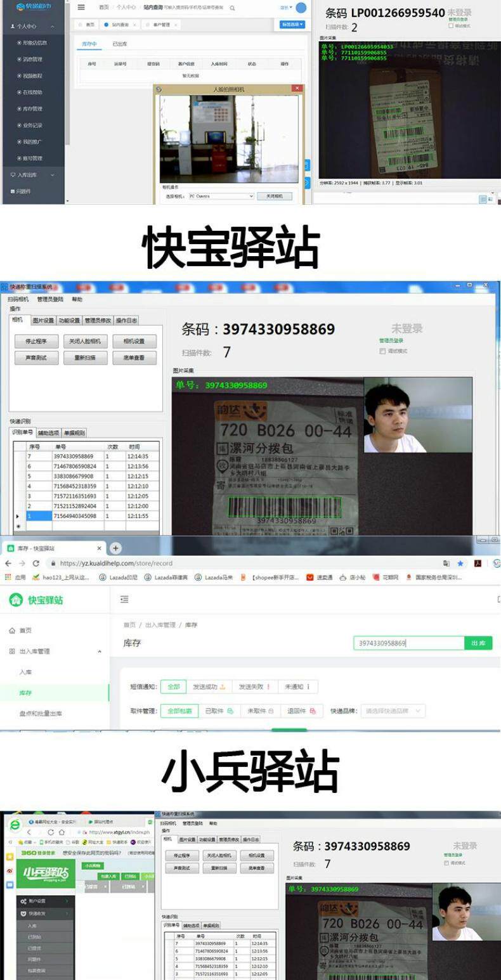
Task: Open 首页 home item in 快宝驿站 sidebar
Action: [20, 631]
